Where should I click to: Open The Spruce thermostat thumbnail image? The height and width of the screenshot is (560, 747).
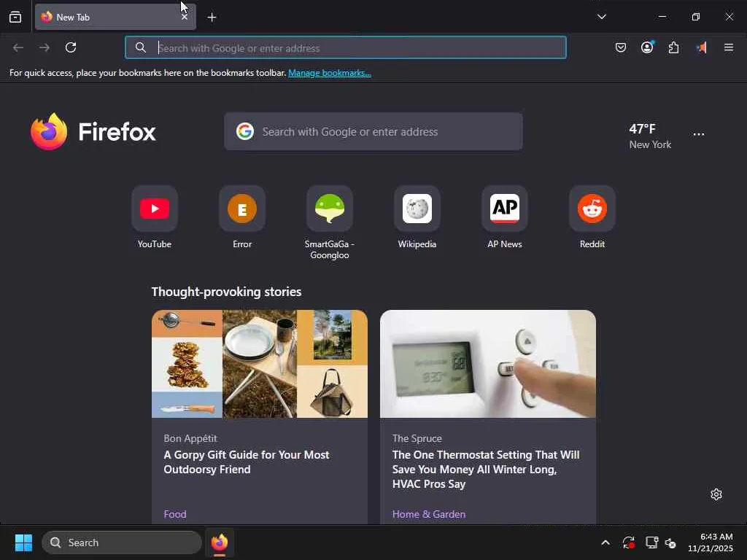pos(488,364)
